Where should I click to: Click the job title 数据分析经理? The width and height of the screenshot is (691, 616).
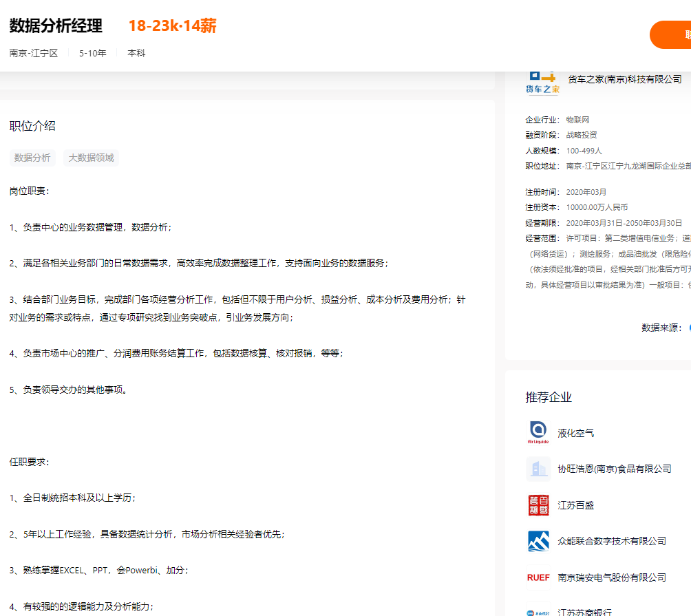[56, 25]
